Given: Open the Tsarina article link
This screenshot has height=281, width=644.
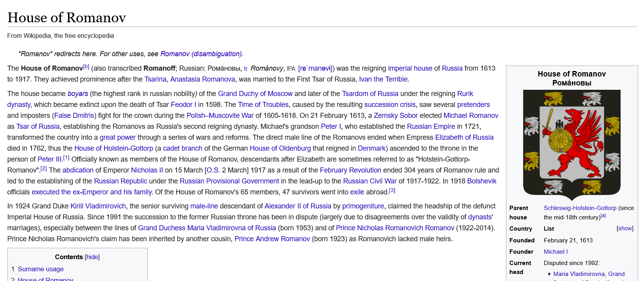Looking at the screenshot, I should (156, 79).
